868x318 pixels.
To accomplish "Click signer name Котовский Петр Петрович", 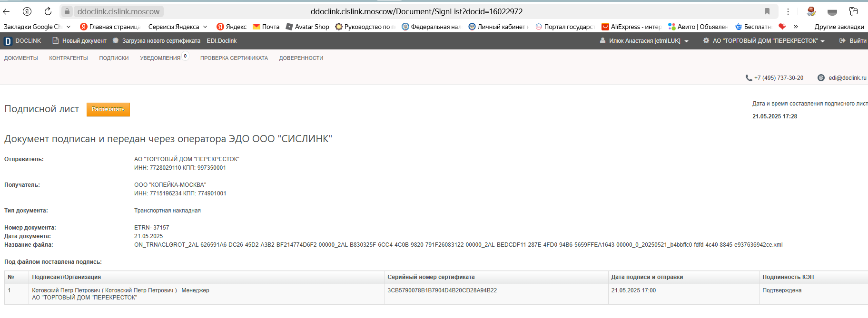I will point(66,290).
